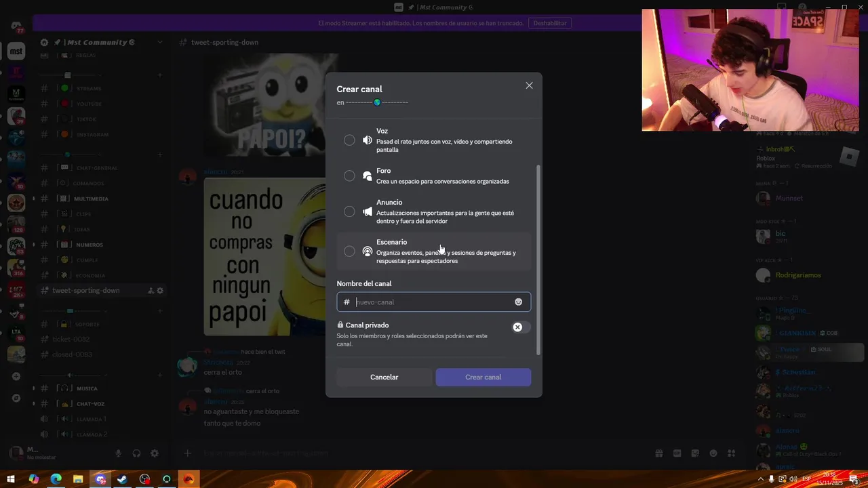Open member Rodrigariamos profile
Screen dimensions: 868x488
(x=807, y=275)
